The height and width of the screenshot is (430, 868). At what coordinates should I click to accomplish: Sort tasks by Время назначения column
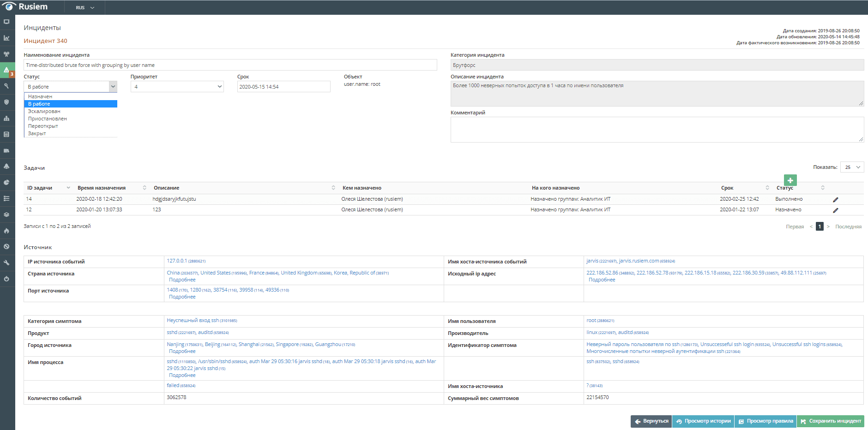(112, 188)
